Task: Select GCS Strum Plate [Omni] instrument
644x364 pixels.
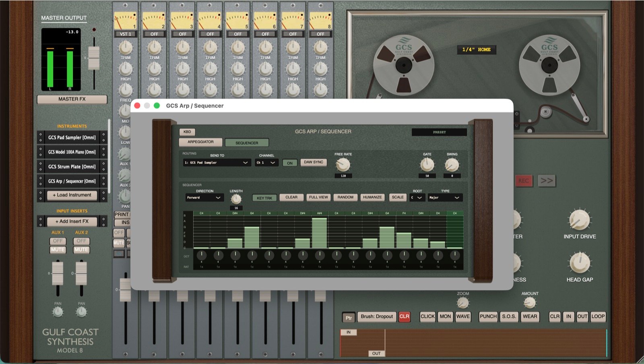Action: (x=72, y=167)
